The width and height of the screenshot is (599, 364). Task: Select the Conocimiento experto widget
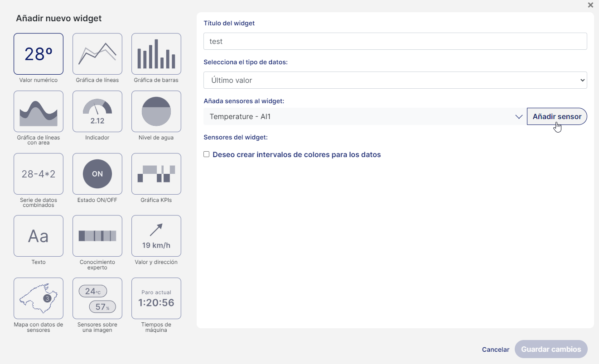pyautogui.click(x=97, y=236)
